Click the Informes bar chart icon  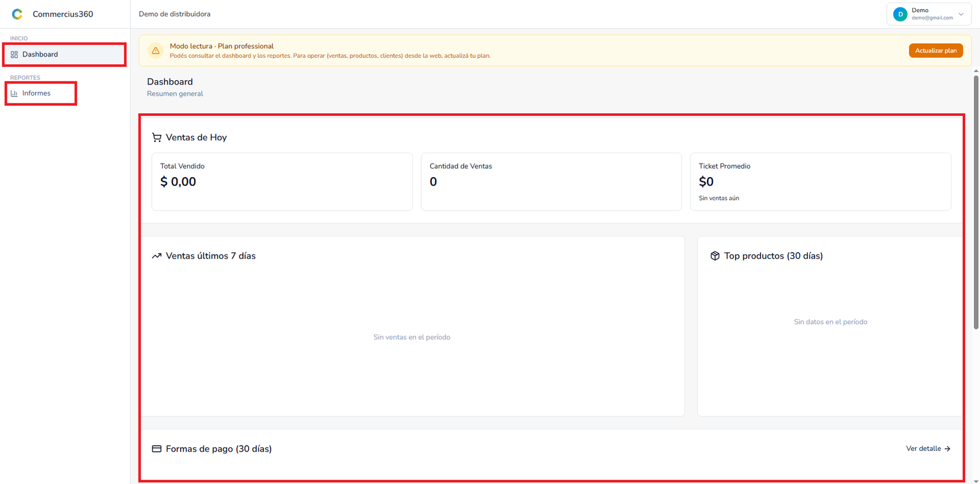coord(14,93)
